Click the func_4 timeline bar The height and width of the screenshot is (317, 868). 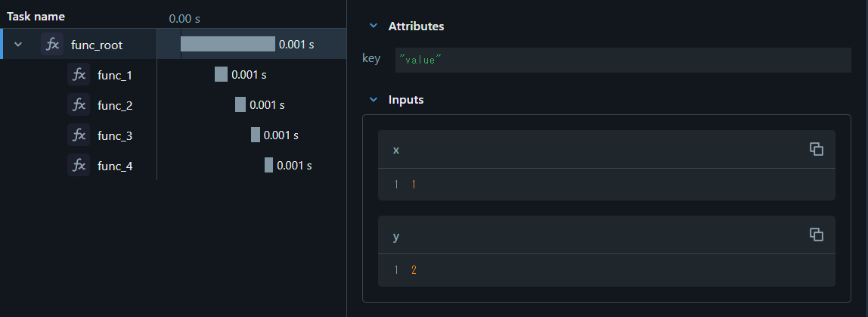[268, 165]
